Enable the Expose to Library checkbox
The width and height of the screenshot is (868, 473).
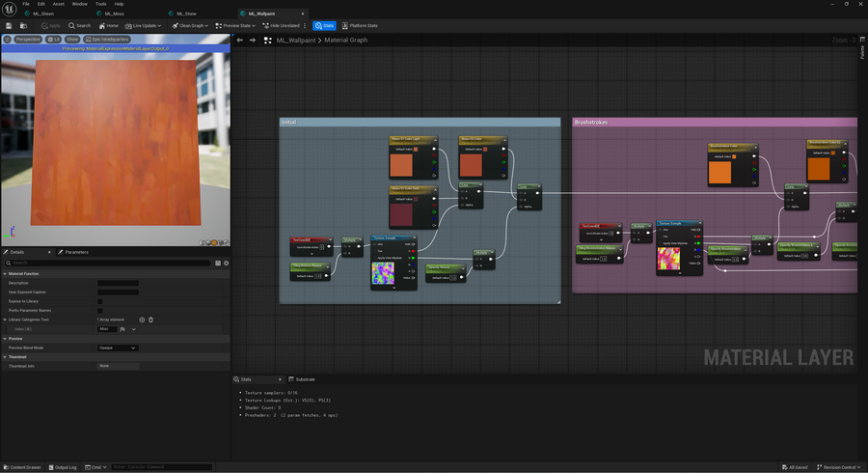click(x=100, y=301)
